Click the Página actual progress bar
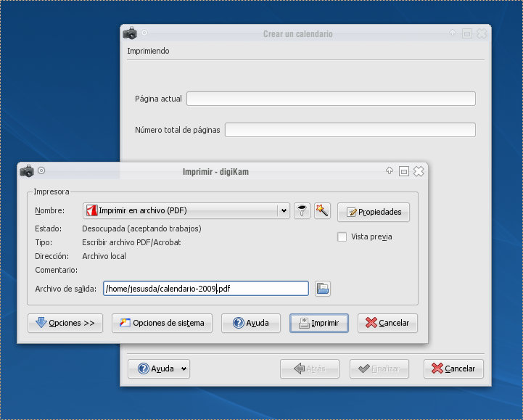 (x=331, y=99)
